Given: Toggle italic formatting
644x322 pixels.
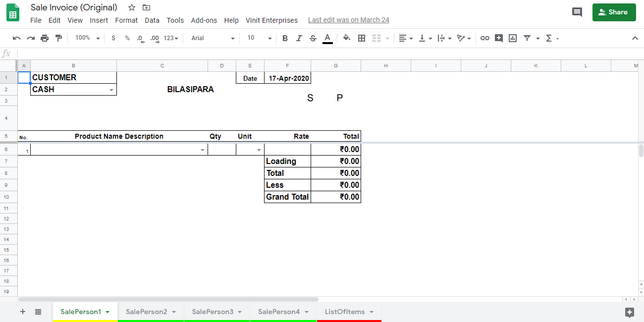Looking at the screenshot, I should pyautogui.click(x=299, y=38).
